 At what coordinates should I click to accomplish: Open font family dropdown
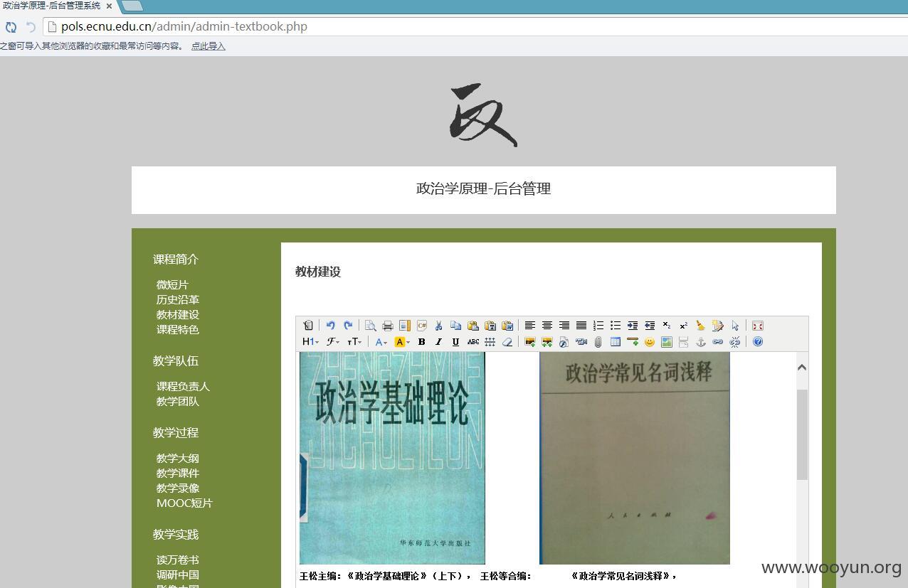point(333,342)
